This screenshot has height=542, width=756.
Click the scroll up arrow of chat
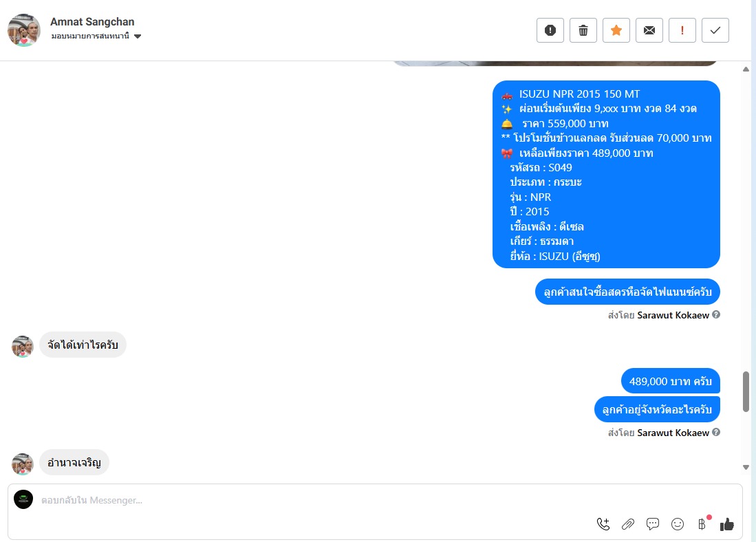tap(746, 69)
